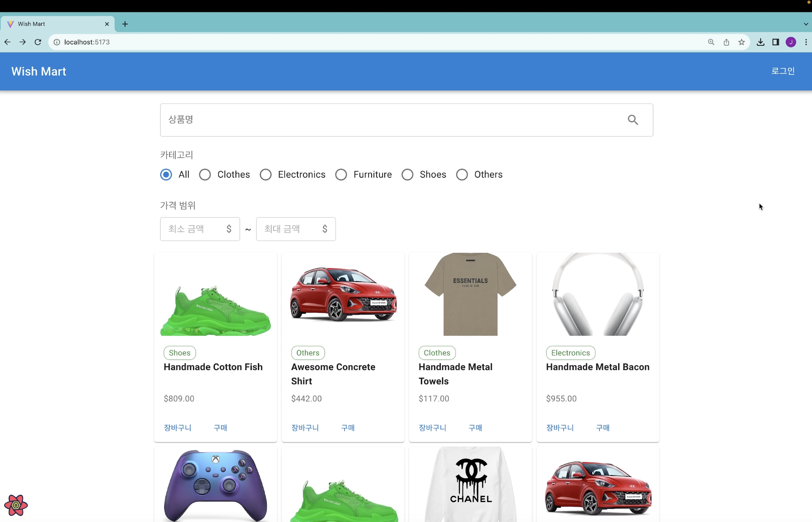Reload the page with refresh icon
Image resolution: width=812 pixels, height=522 pixels.
[38, 42]
